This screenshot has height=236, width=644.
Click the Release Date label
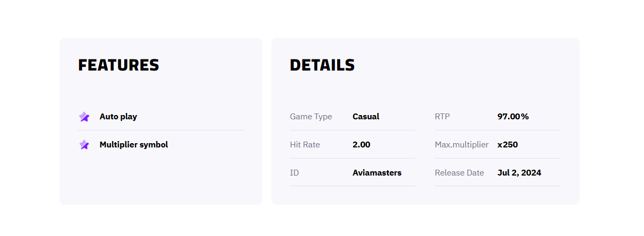pos(459,172)
